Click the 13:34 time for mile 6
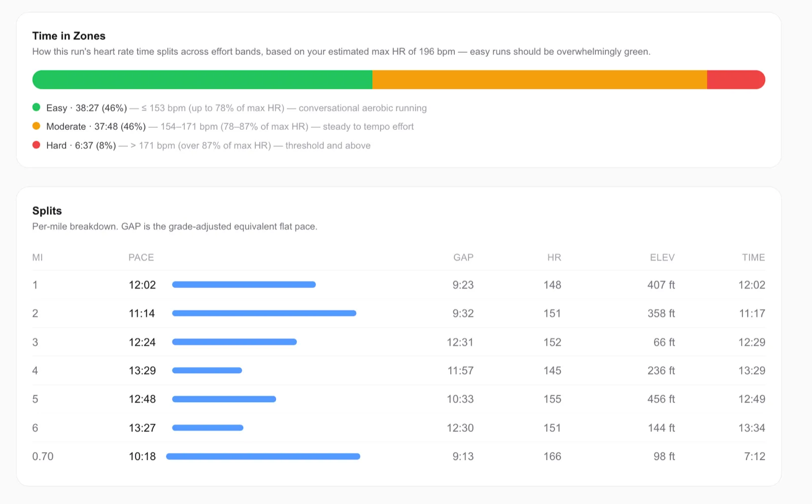812x504 pixels. pyautogui.click(x=752, y=428)
